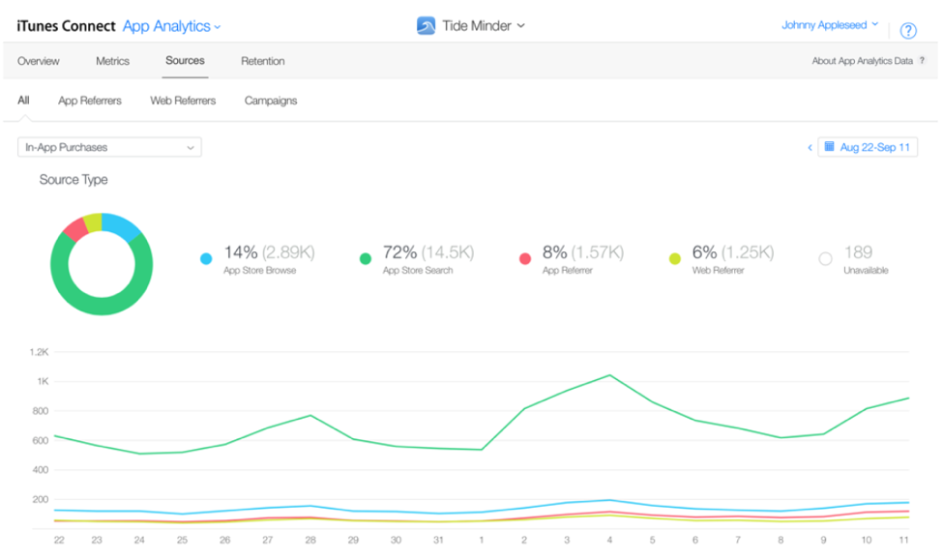
Task: Click the question mark beside About App Analytics Data
Action: coord(922,60)
